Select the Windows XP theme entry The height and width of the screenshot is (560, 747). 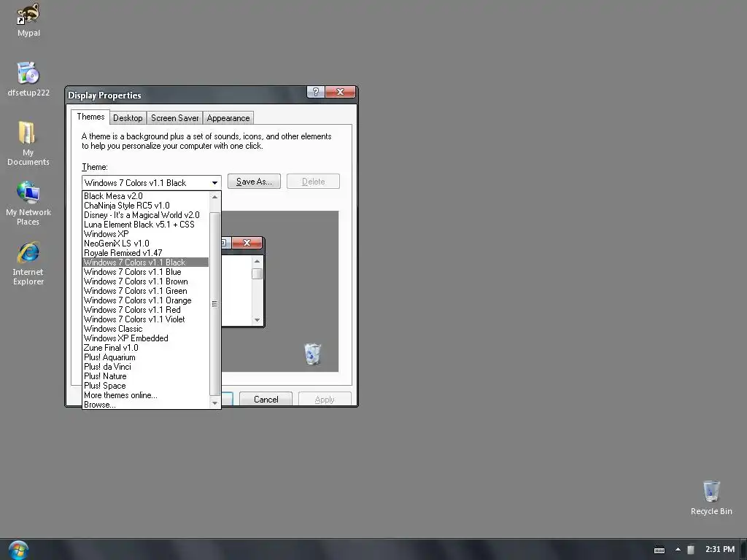pyautogui.click(x=145, y=234)
